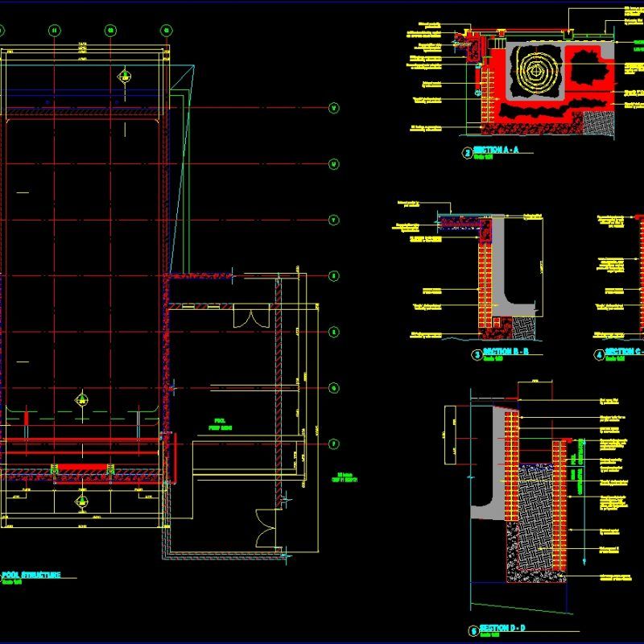
Task: Select the spiral drain symbol in Section A-A
Action: [x=534, y=72]
